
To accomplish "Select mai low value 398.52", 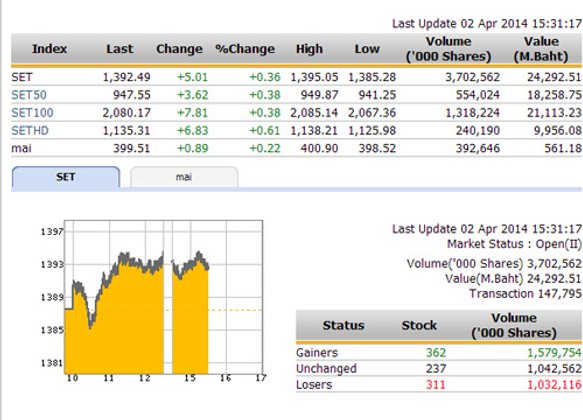I will (377, 148).
